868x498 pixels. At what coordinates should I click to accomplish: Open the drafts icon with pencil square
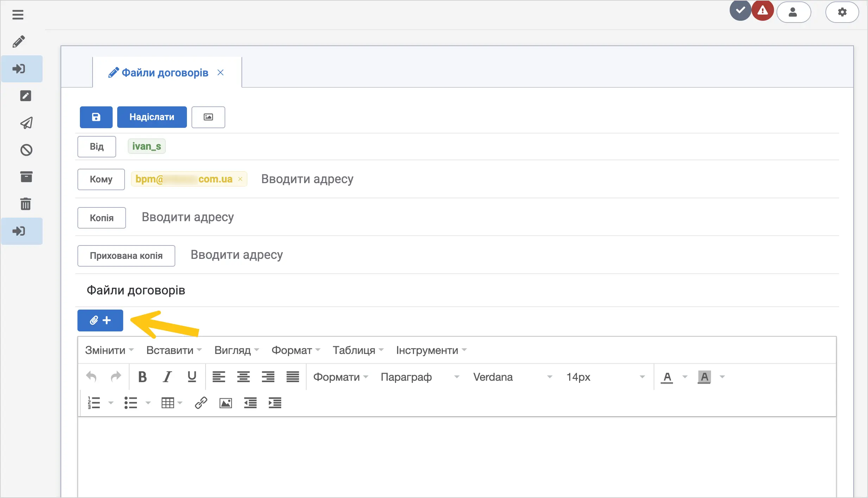(26, 96)
